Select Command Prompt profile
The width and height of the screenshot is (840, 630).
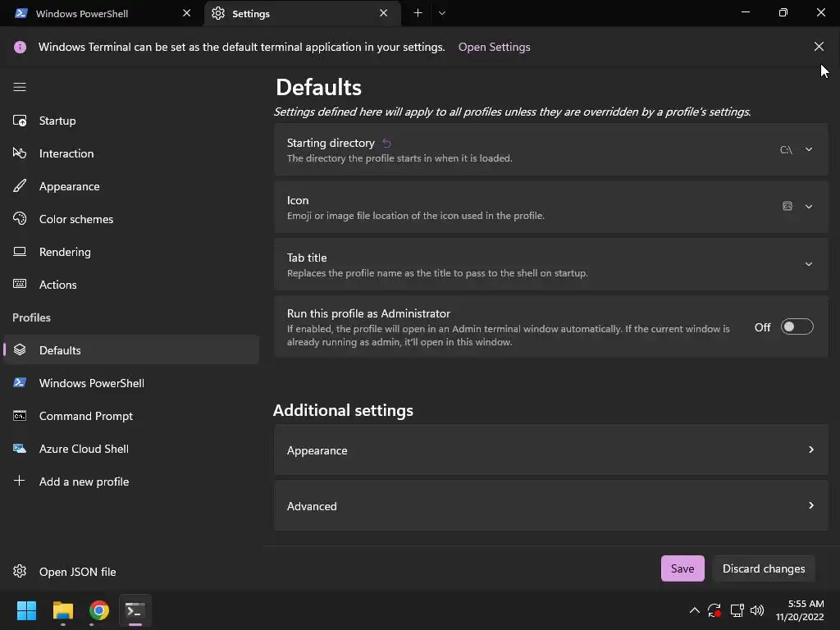coord(131,416)
